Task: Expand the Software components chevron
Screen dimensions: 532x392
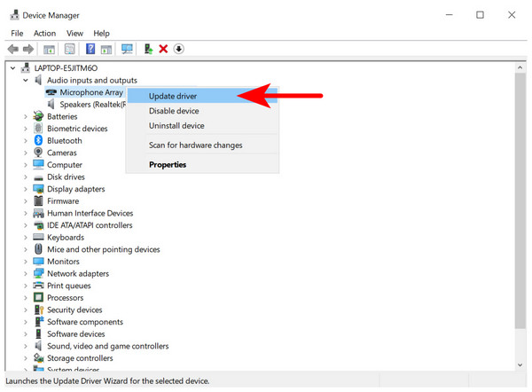Action: [x=26, y=322]
